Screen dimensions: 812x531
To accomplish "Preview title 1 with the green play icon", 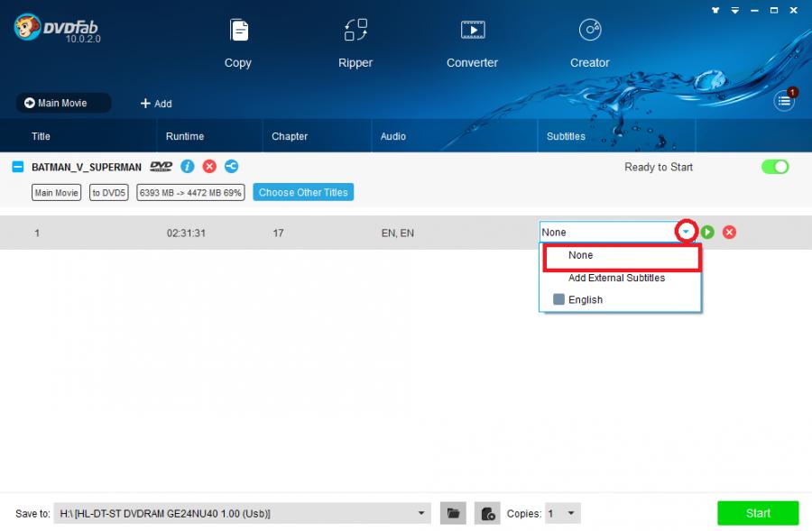I will pyautogui.click(x=707, y=233).
